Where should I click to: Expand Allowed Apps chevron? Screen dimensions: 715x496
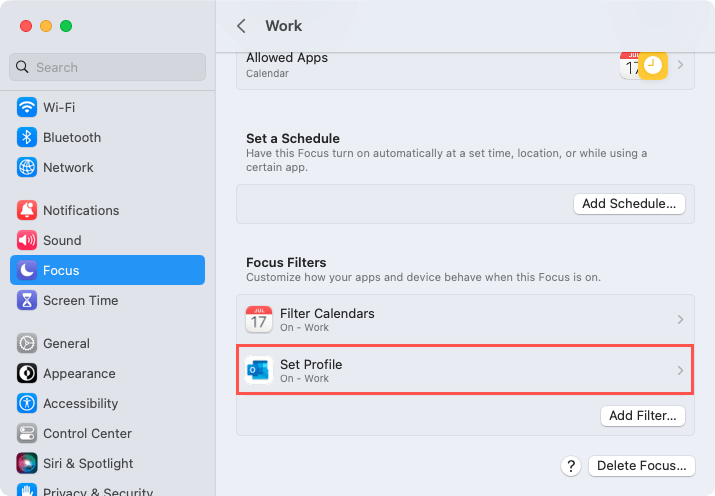pos(680,65)
